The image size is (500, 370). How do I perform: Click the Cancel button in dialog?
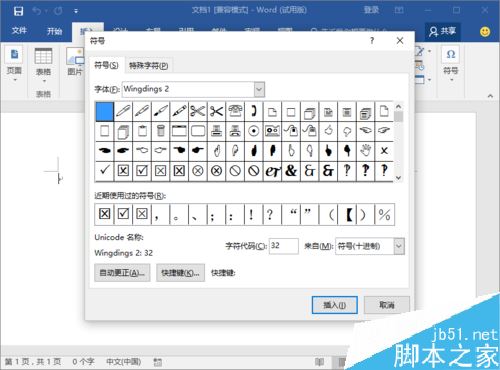click(x=387, y=305)
